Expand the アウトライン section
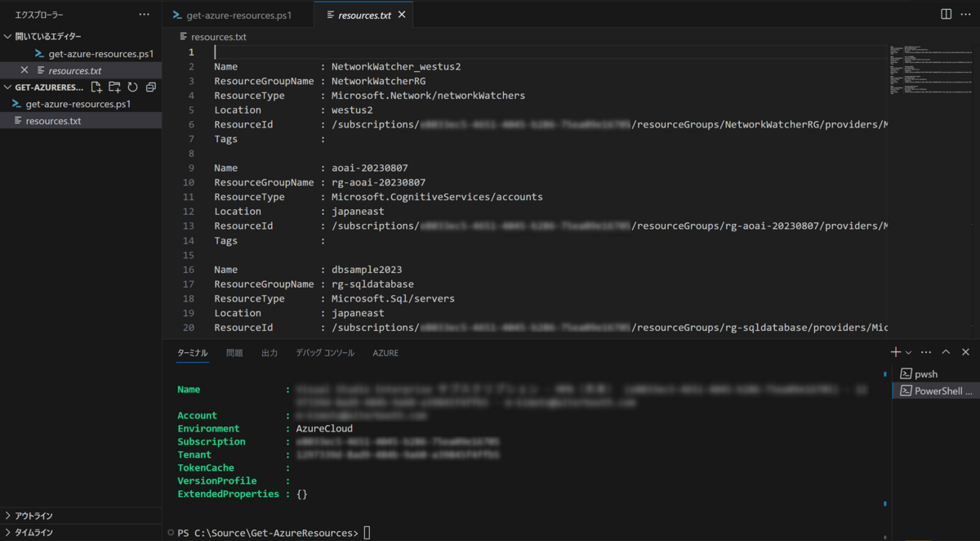This screenshot has width=980, height=541. click(81, 516)
